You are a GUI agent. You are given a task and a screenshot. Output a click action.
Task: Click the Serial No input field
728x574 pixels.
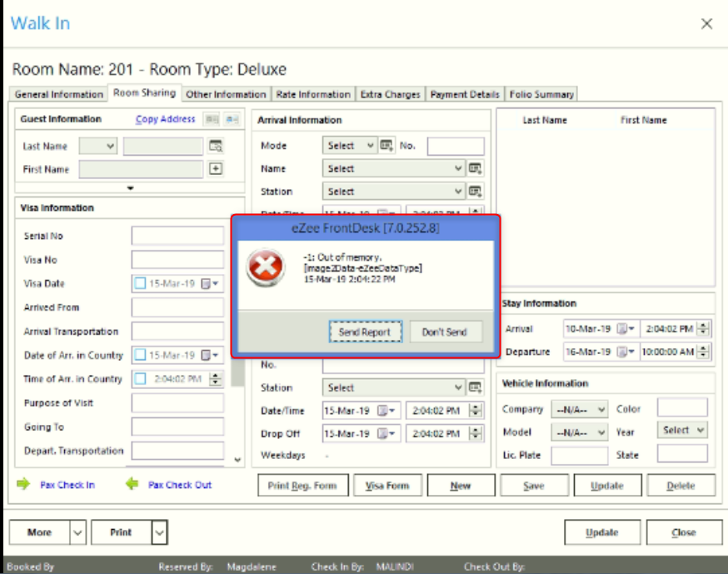point(177,236)
